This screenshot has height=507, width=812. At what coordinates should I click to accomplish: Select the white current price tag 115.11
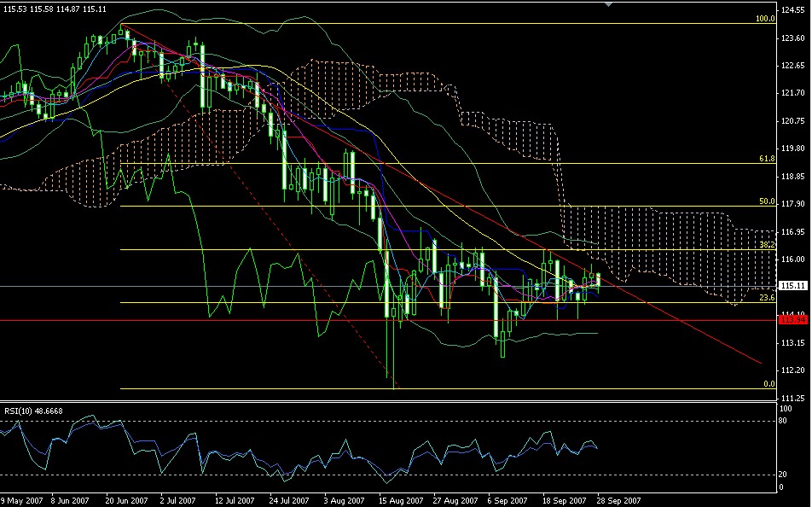click(x=793, y=286)
